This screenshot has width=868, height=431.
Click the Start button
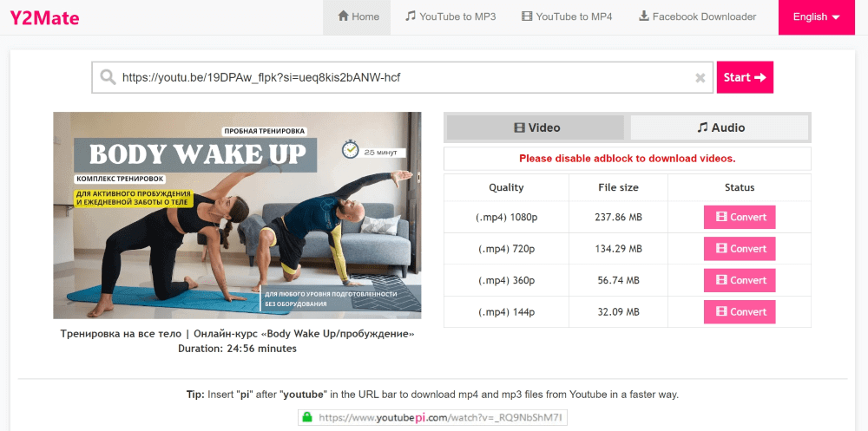[x=745, y=77]
